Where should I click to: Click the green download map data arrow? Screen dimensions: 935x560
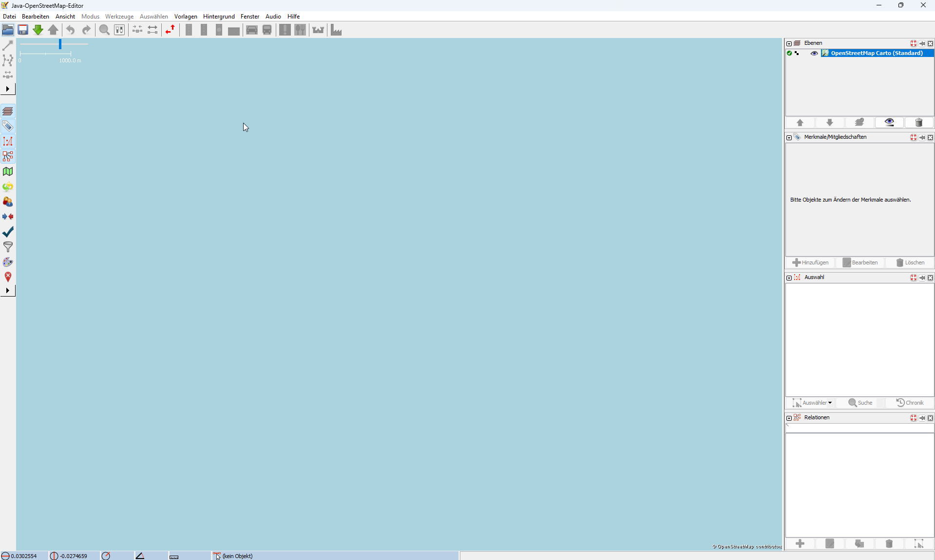pyautogui.click(x=38, y=30)
